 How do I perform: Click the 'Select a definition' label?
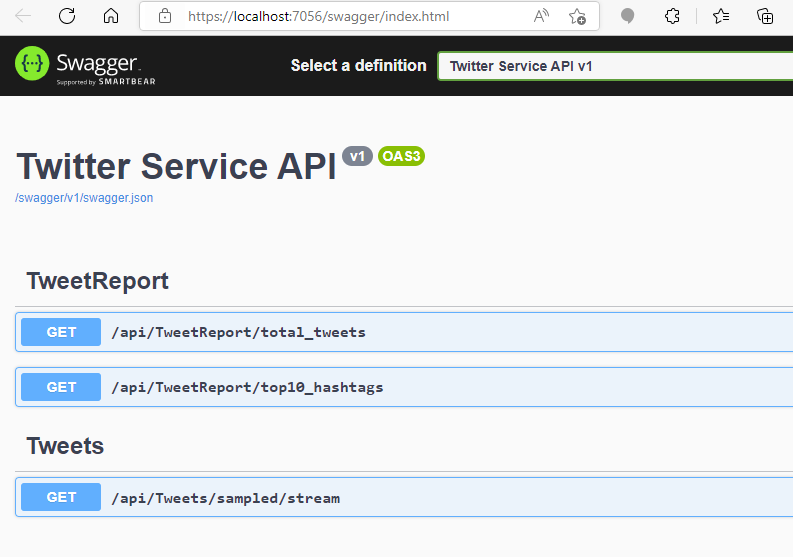359,65
